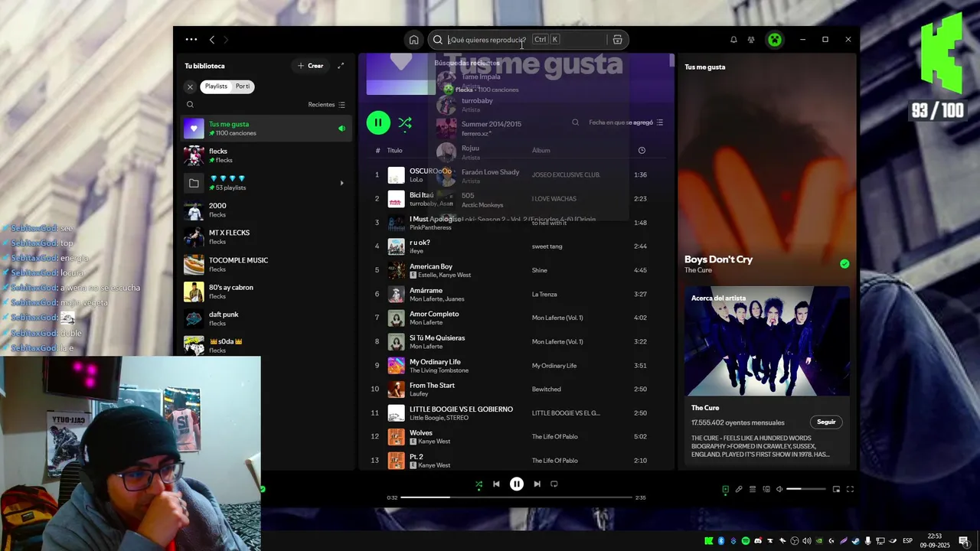Image resolution: width=980 pixels, height=551 pixels.
Task: Select the My Ordinary Life track
Action: tap(516, 366)
